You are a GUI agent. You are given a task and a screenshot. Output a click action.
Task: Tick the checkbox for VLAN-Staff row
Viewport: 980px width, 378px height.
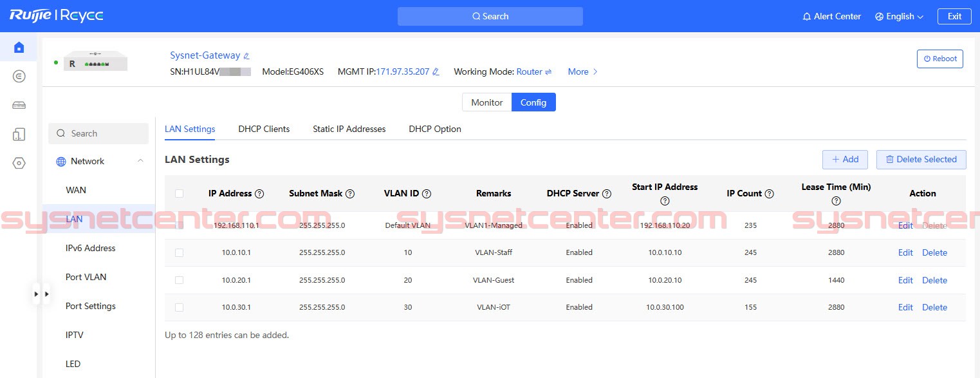pyautogui.click(x=179, y=253)
